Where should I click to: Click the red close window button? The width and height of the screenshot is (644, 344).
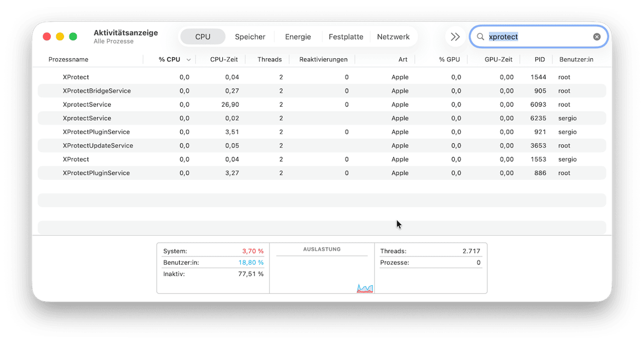pos(47,37)
